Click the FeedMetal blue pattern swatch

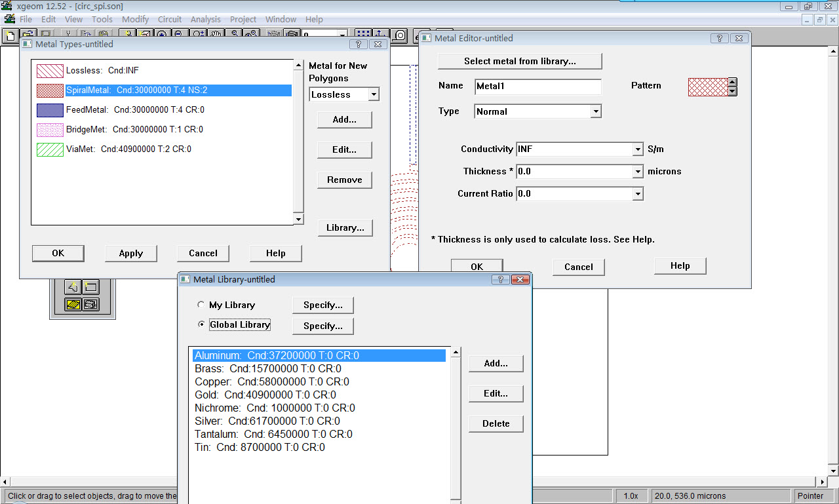(50, 110)
